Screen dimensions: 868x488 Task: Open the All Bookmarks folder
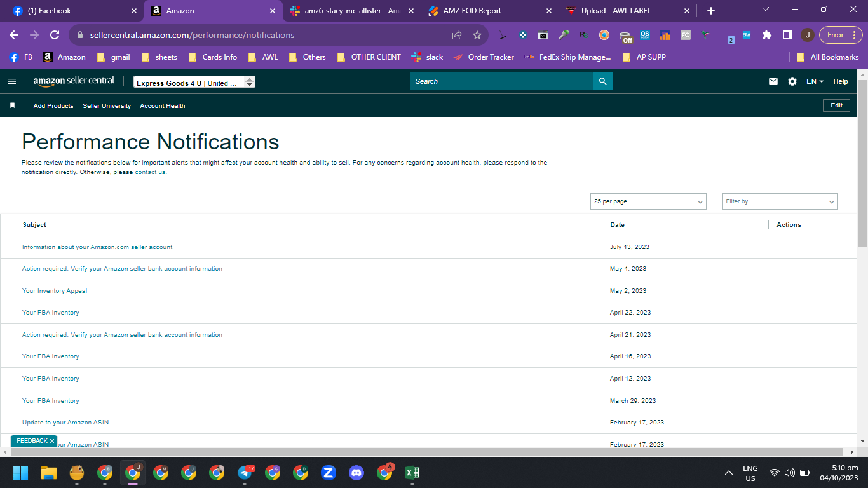828,57
